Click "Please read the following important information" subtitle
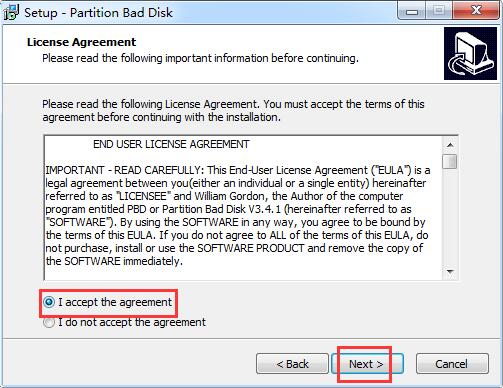This screenshot has height=388, width=503. 200,58
